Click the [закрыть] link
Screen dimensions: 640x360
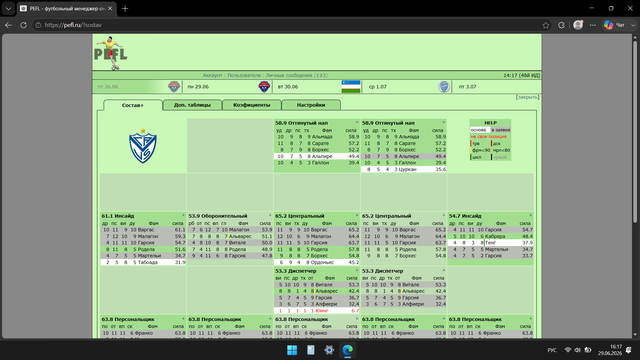click(x=527, y=97)
